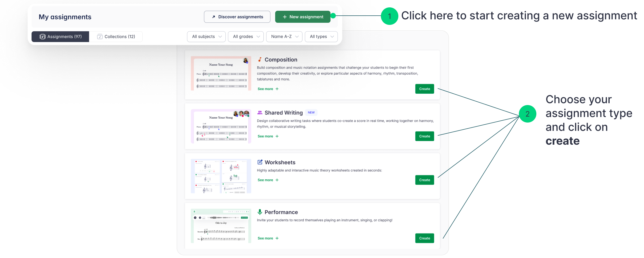The width and height of the screenshot is (644, 258).
Task: Expand See more on the Composition card
Action: 267,89
